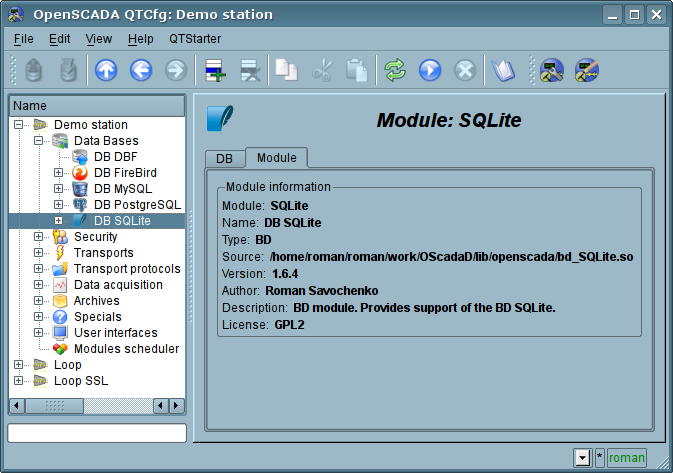
Task: Click the search field below the tree
Action: (97, 433)
